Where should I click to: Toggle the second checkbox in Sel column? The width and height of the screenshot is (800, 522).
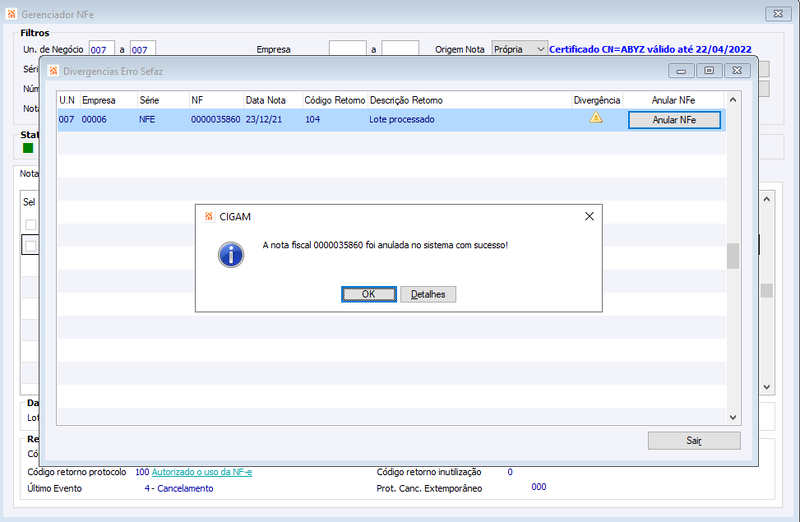coord(31,246)
